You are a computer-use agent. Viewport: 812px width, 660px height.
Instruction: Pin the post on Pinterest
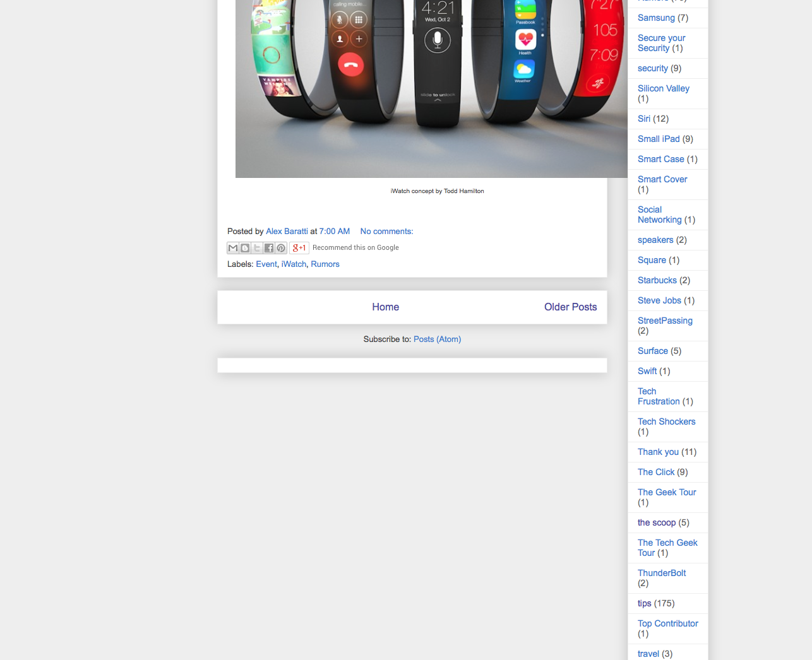(x=281, y=248)
